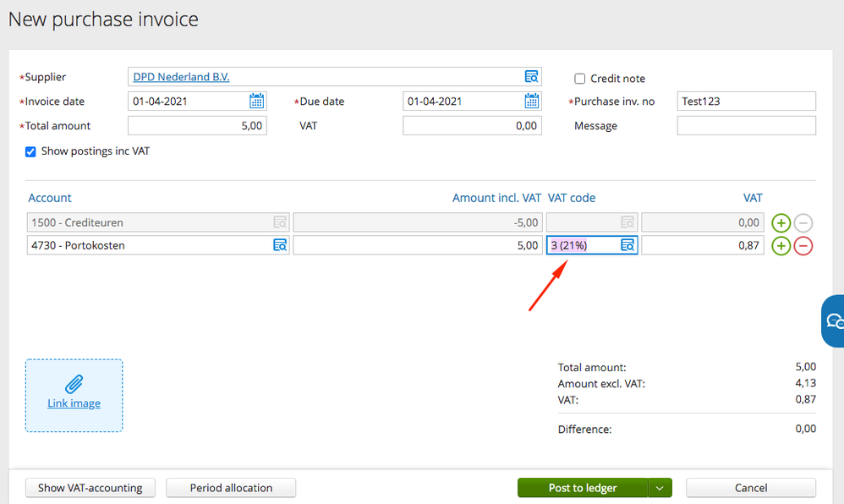
Task: Enable the Credit note checkbox
Action: tap(580, 79)
